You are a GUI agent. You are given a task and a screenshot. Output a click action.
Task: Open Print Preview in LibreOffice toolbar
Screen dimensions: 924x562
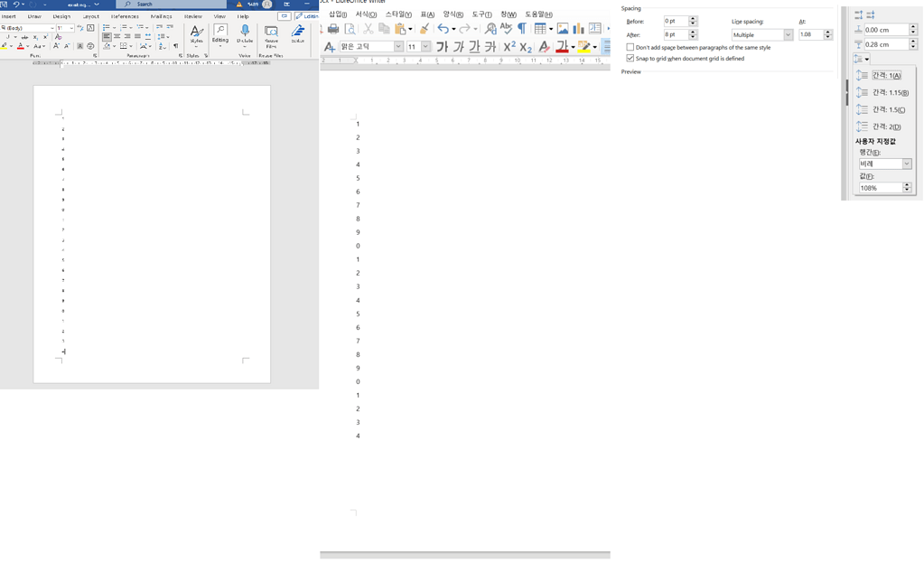pyautogui.click(x=350, y=28)
